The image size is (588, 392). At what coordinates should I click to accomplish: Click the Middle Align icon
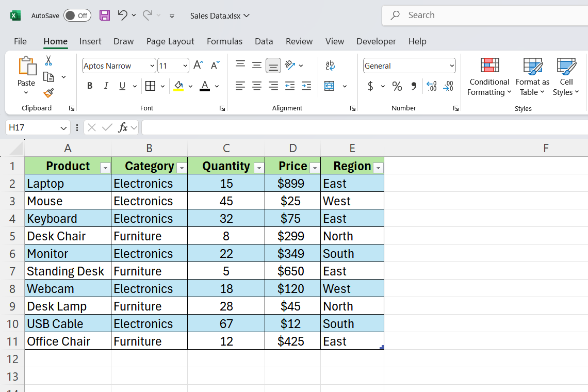tap(257, 66)
